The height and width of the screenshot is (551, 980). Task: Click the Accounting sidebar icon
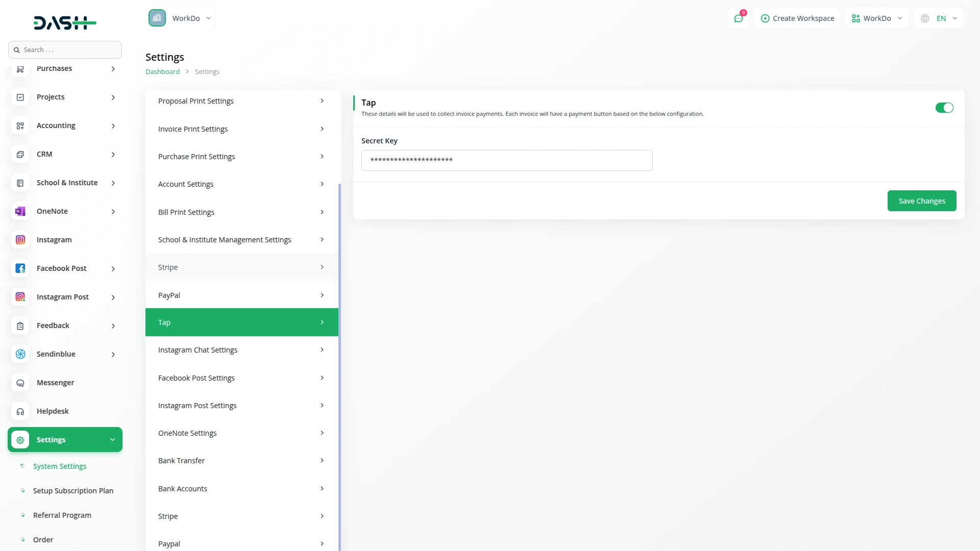coord(20,126)
